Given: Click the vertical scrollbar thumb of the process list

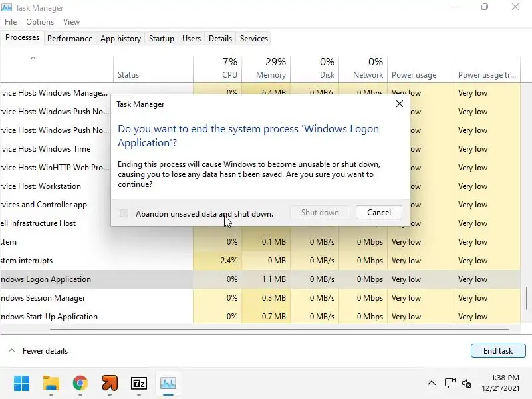Looking at the screenshot, I should (527, 299).
